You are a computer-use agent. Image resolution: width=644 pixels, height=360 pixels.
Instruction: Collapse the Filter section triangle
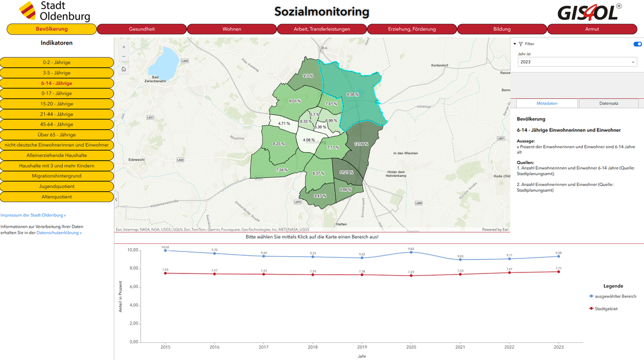pos(514,44)
